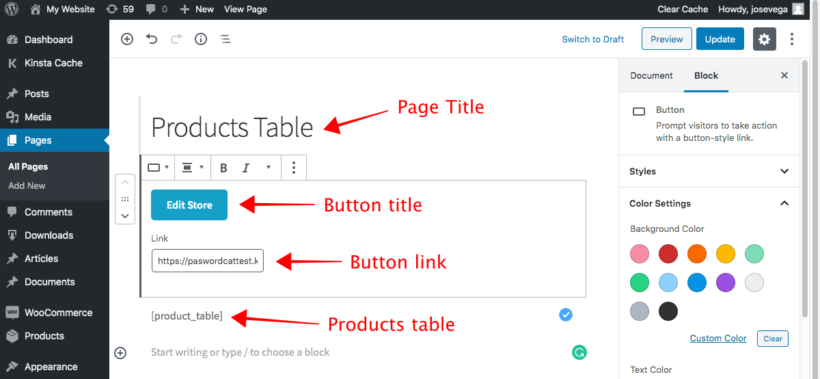Toggle the settings gear sidebar

click(765, 39)
